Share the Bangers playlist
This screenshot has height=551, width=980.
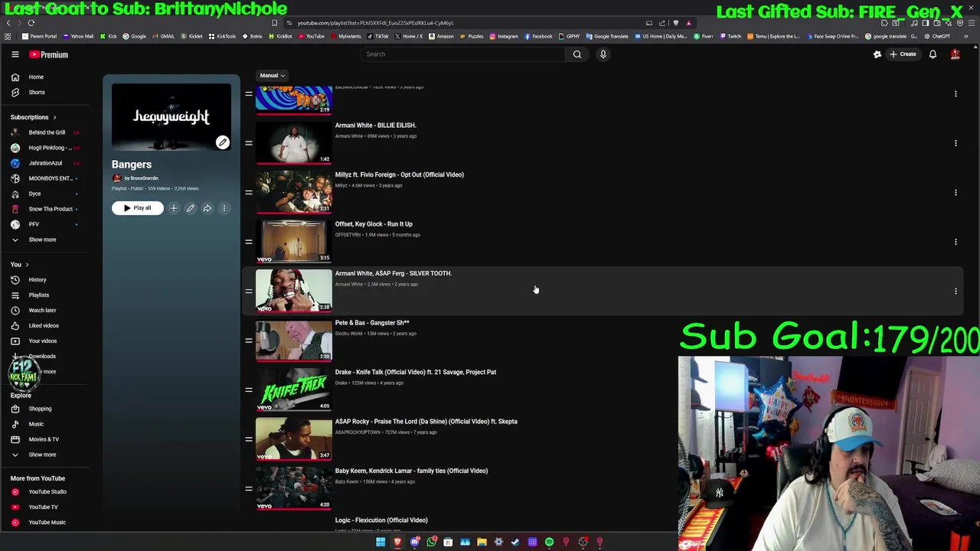[x=207, y=208]
